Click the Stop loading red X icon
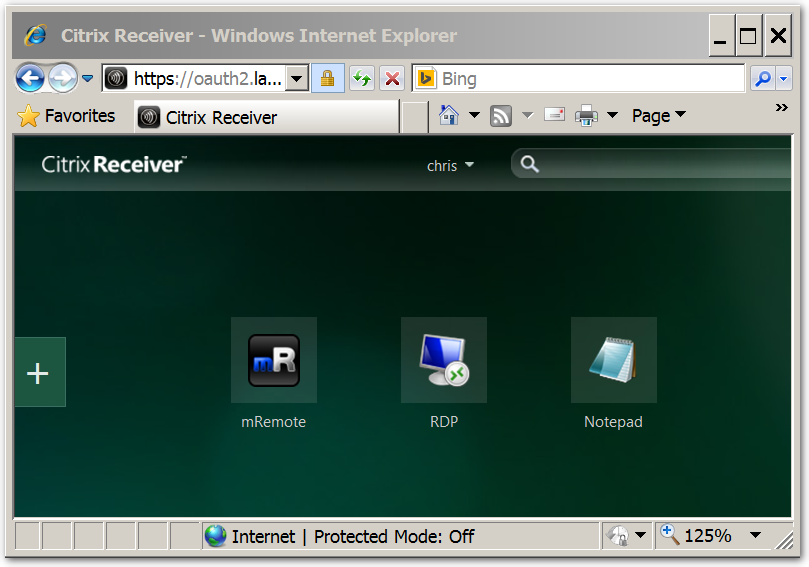This screenshot has height=567, width=809. tap(392, 78)
